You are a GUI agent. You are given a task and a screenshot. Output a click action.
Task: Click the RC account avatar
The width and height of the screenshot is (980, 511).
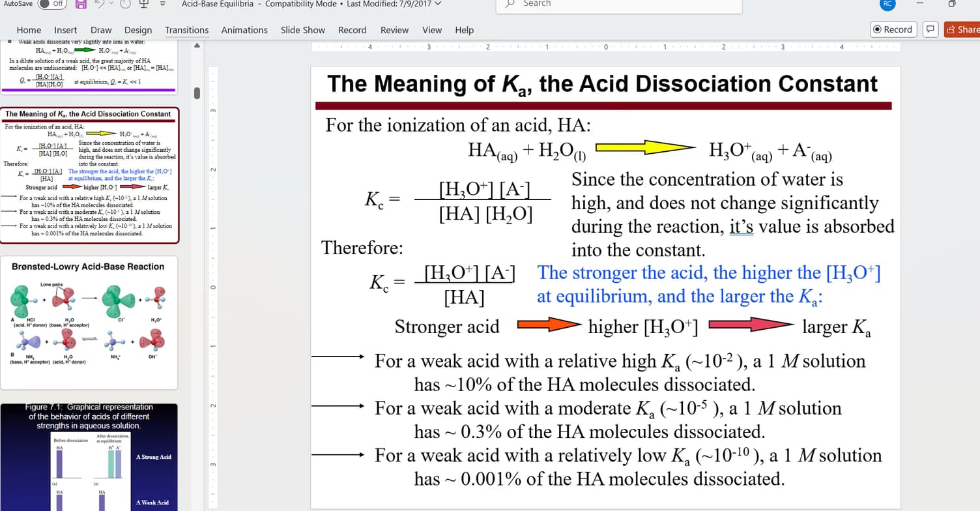[x=887, y=5]
